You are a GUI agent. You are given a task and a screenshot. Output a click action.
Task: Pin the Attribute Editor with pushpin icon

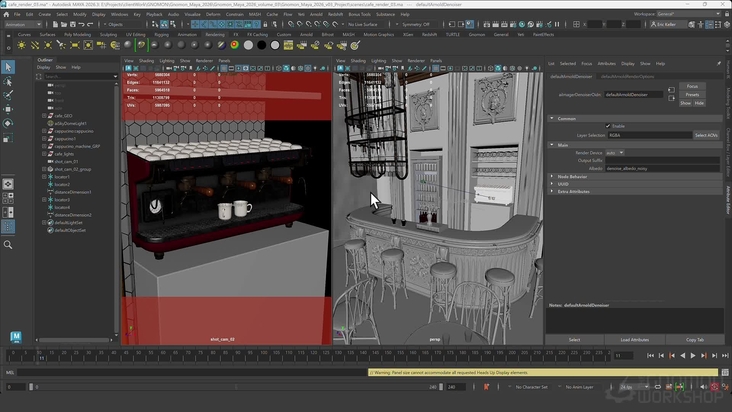click(x=718, y=63)
